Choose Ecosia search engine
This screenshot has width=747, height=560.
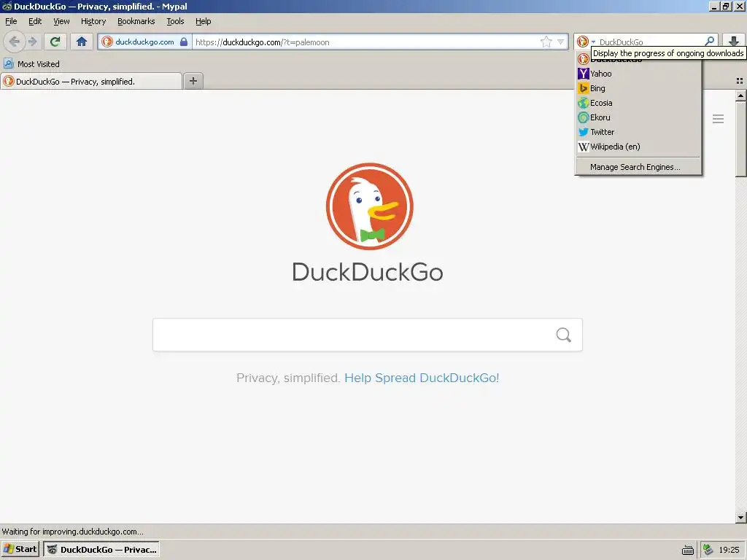pos(638,103)
